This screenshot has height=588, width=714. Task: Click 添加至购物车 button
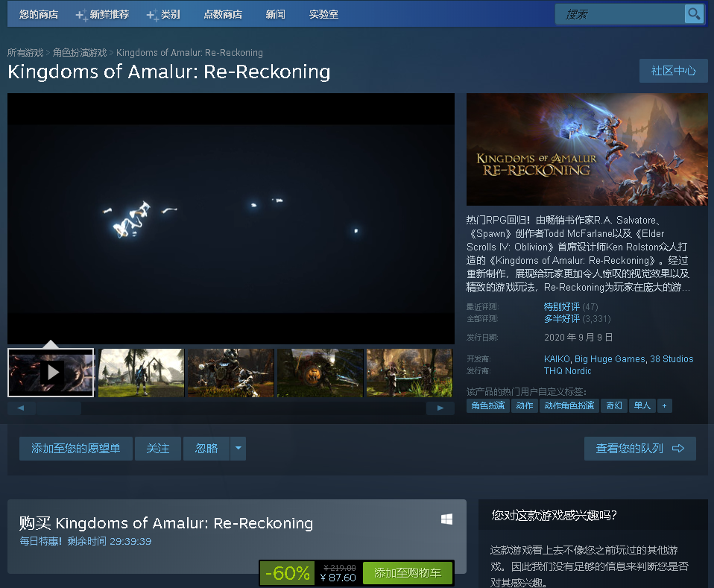click(x=408, y=572)
